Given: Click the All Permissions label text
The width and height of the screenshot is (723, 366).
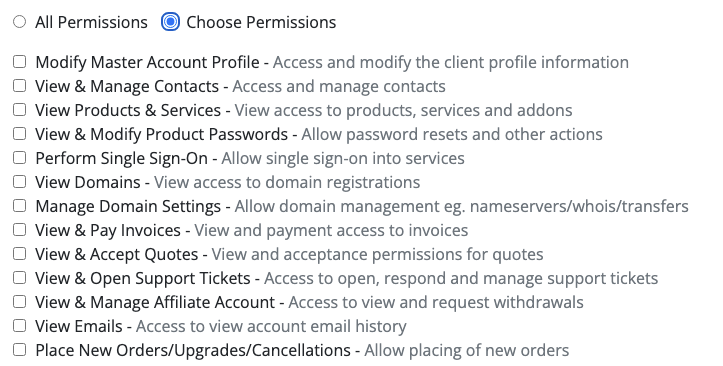Looking at the screenshot, I should point(91,22).
